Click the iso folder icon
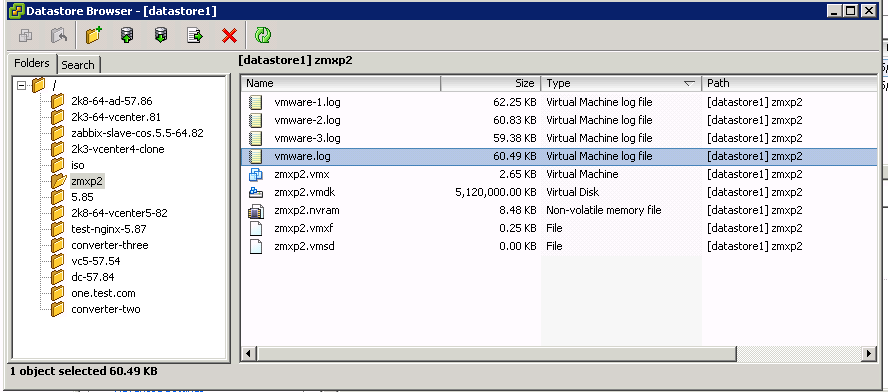This screenshot has width=888, height=392. pos(57,165)
